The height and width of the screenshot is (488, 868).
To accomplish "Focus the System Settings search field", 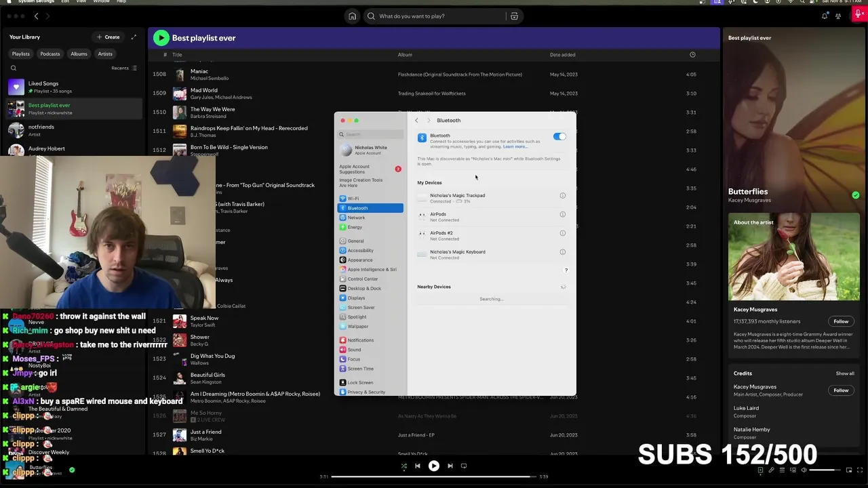I will tap(371, 134).
